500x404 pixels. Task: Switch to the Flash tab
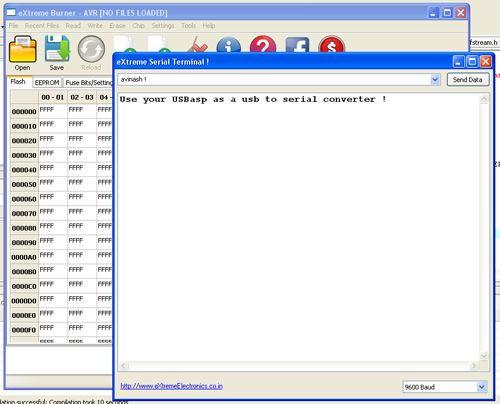pyautogui.click(x=18, y=82)
